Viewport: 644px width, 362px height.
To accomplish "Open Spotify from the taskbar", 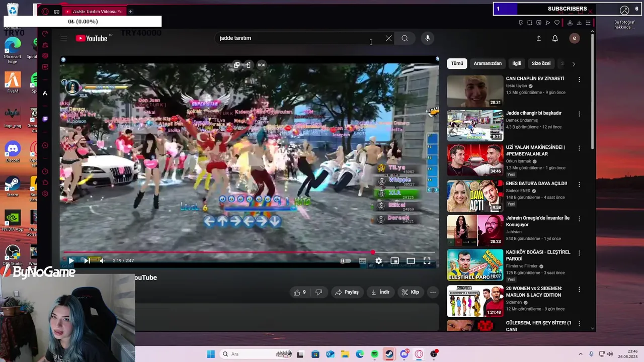I will coord(374,354).
